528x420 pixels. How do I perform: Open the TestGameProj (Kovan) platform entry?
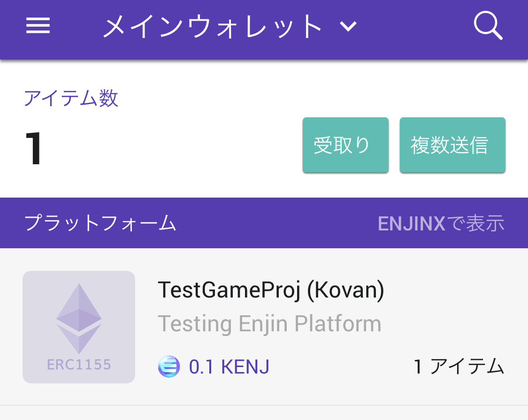[x=271, y=290]
